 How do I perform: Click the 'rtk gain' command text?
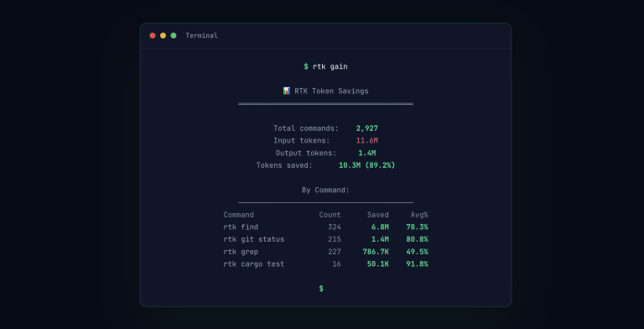(x=330, y=66)
